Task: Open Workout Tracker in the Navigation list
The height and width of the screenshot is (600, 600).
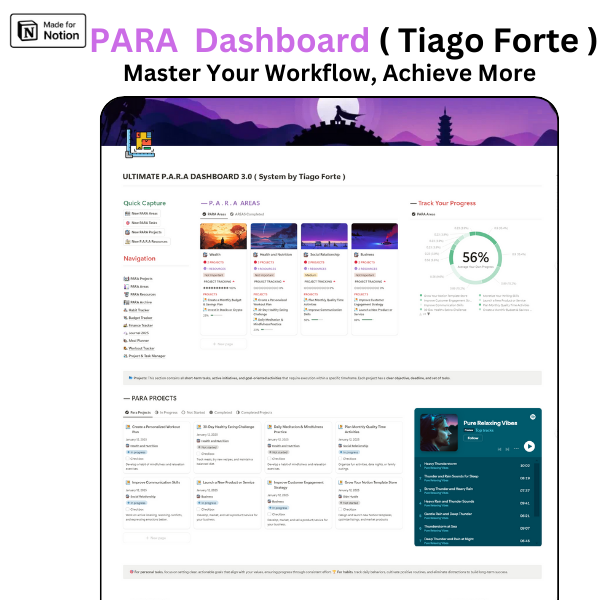Action: coord(139,348)
